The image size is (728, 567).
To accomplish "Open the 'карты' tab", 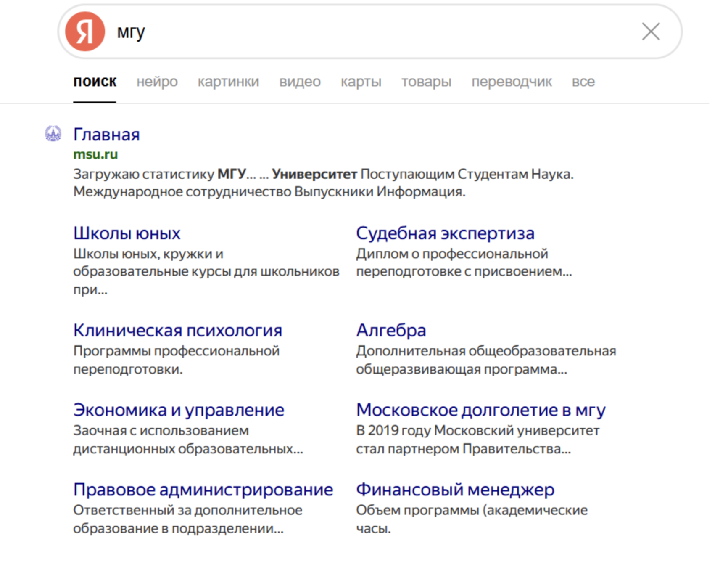I will click(x=361, y=82).
